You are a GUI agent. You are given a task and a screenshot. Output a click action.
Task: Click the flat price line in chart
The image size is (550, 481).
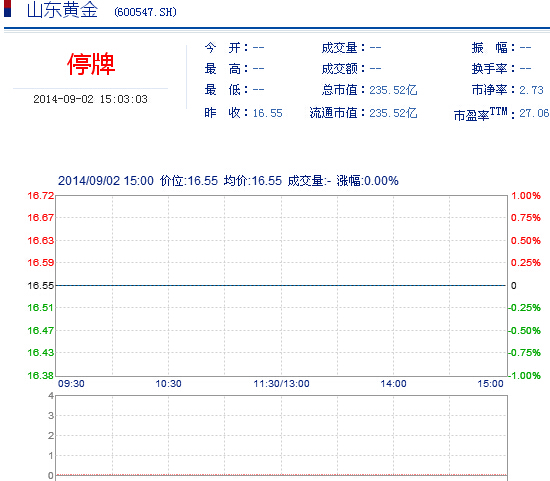click(x=281, y=285)
